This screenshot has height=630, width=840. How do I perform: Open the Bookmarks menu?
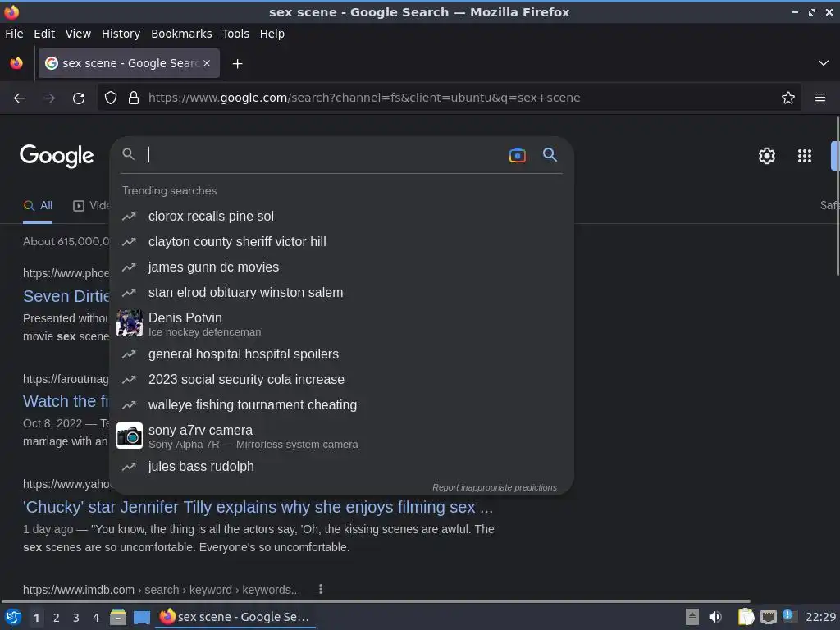pos(181,34)
